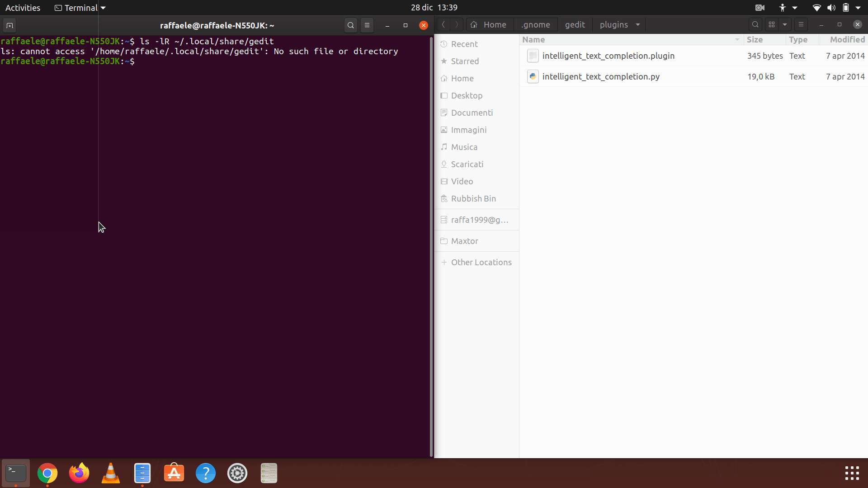This screenshot has height=488, width=868.
Task: Open the Terminal app menu in the top bar
Action: coord(80,8)
